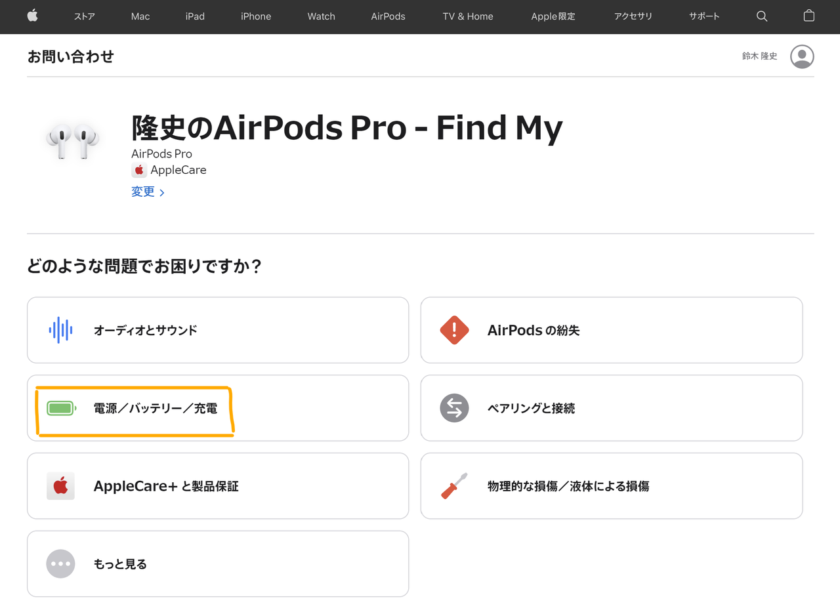Open the iPad menu item
Viewport: 840px width, 616px height.
(x=195, y=16)
